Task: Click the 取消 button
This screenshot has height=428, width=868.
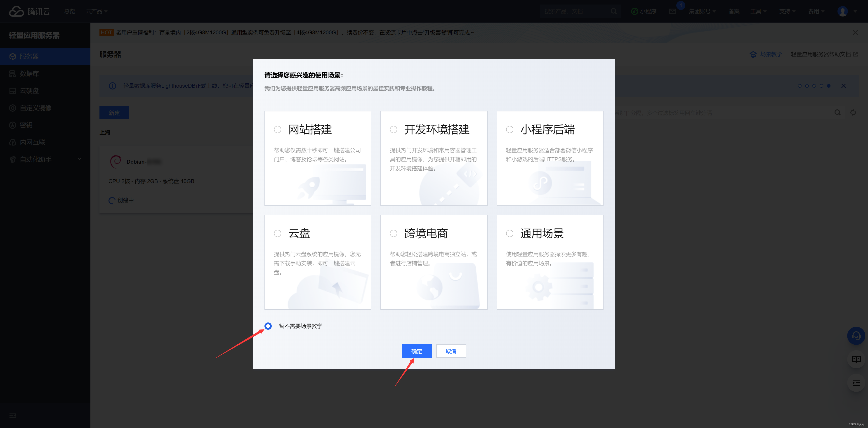Action: pyautogui.click(x=451, y=351)
